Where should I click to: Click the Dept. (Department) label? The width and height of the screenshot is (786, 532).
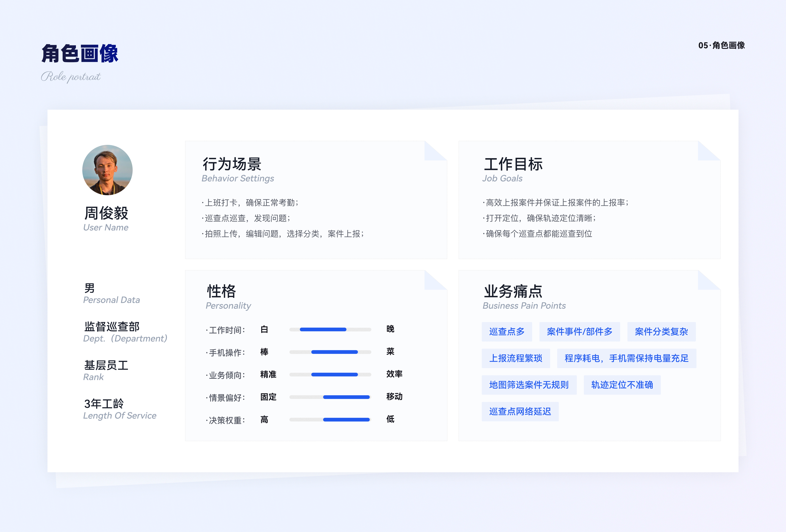tap(125, 339)
